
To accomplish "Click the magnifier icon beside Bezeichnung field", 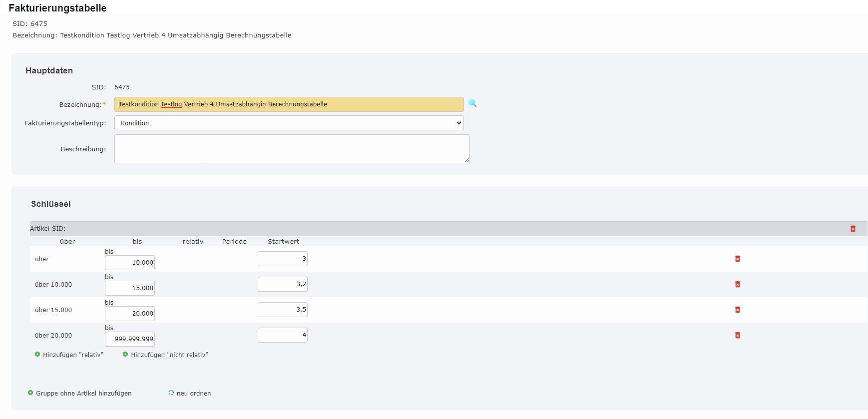I will 472,103.
